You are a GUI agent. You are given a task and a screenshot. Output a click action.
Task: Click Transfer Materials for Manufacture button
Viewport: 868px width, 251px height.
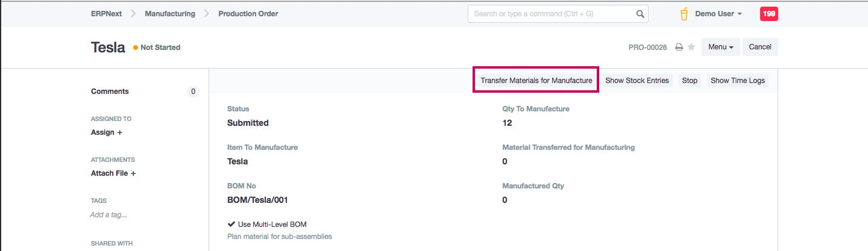coord(536,81)
